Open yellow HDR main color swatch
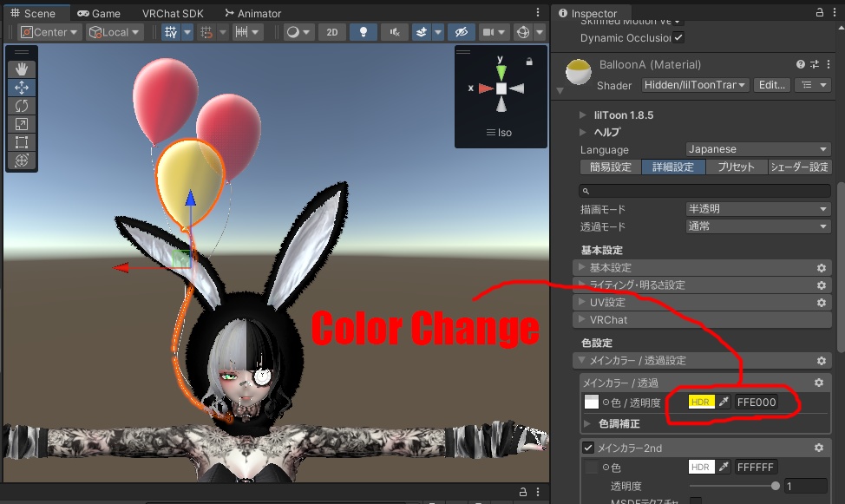The height and width of the screenshot is (504, 845). pos(701,402)
